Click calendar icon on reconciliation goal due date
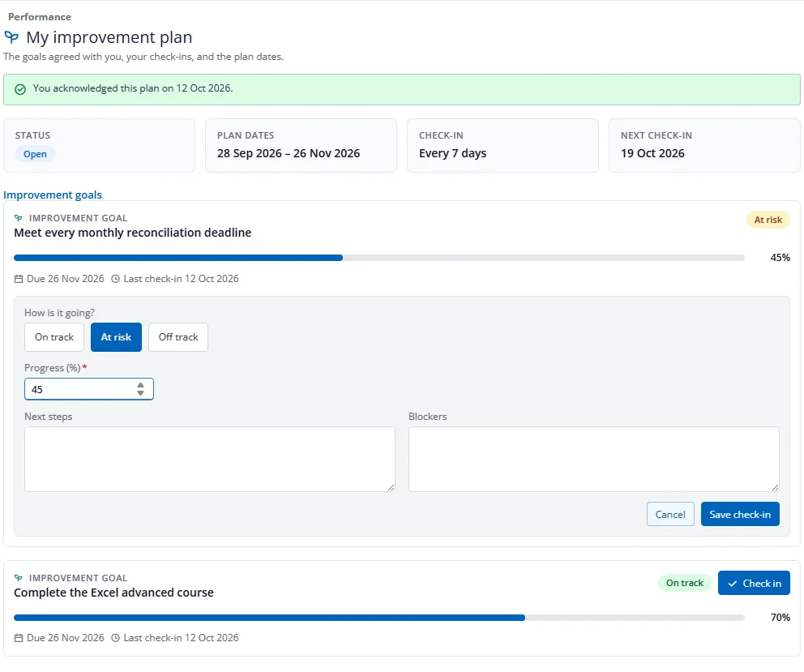804x672 pixels. [x=19, y=279]
